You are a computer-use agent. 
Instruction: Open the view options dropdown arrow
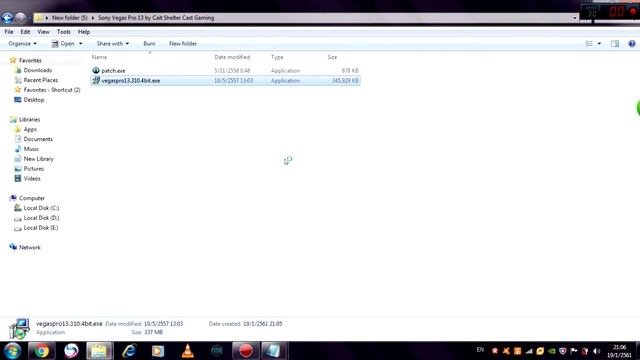coord(599,44)
